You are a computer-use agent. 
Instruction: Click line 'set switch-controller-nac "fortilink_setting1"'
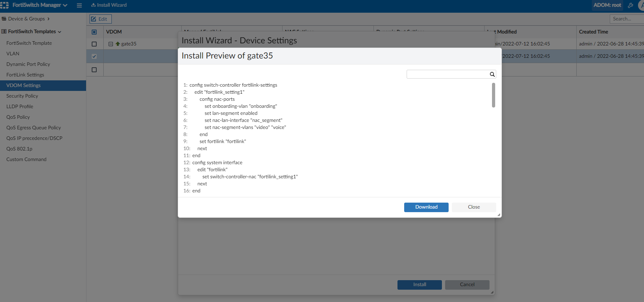pyautogui.click(x=250, y=177)
